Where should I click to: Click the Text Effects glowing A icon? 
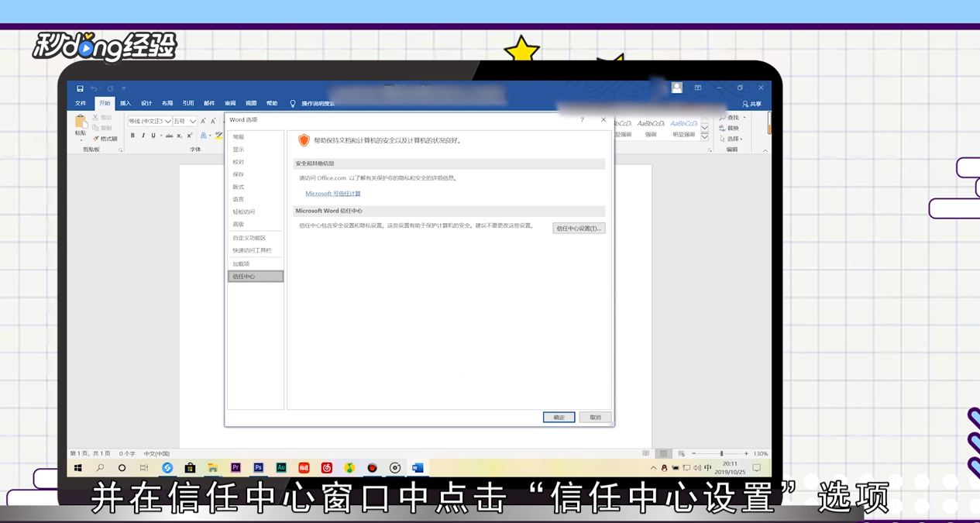click(204, 136)
